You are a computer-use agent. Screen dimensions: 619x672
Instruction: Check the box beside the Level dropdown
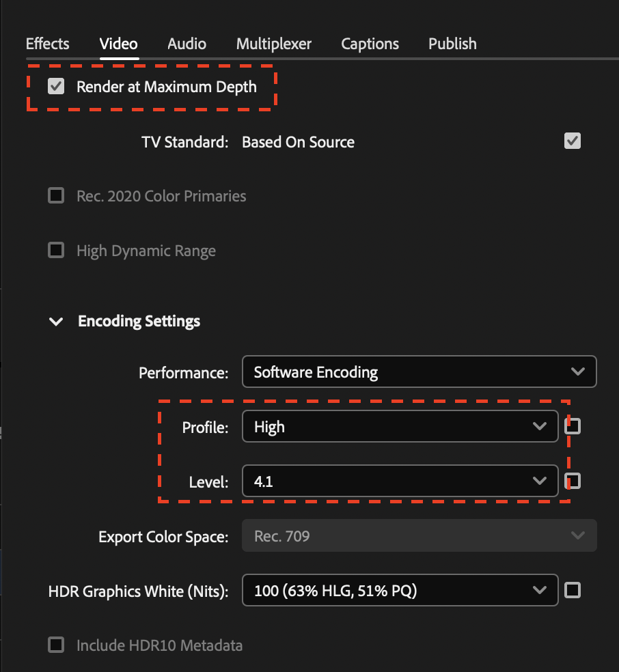click(573, 481)
